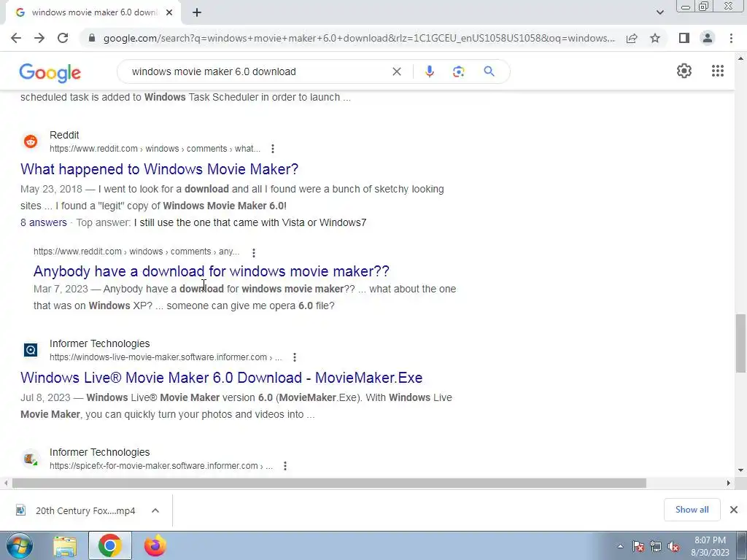
Task: Switch to Chrome in taskbar
Action: coord(109,545)
